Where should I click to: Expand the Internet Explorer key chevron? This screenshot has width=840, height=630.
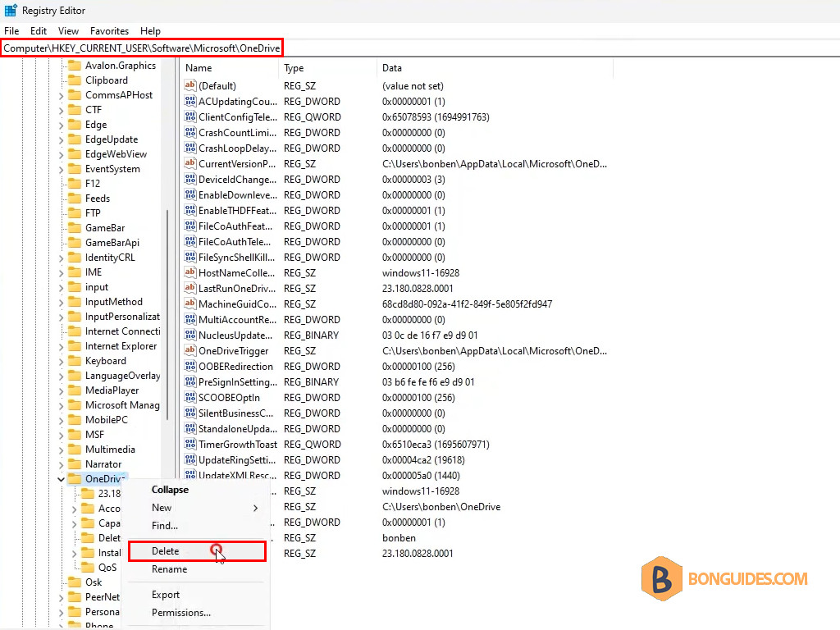61,347
